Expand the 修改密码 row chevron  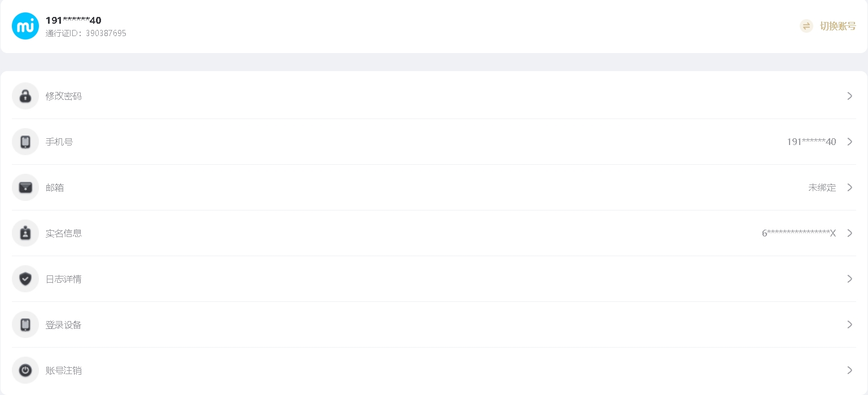click(849, 96)
